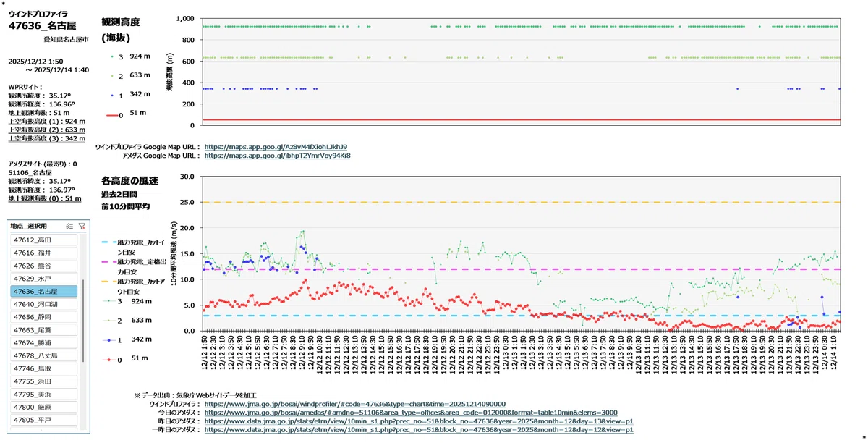Clear the slicer filter via funnel icon
Viewport: 868px width, 443px height.
(82, 226)
